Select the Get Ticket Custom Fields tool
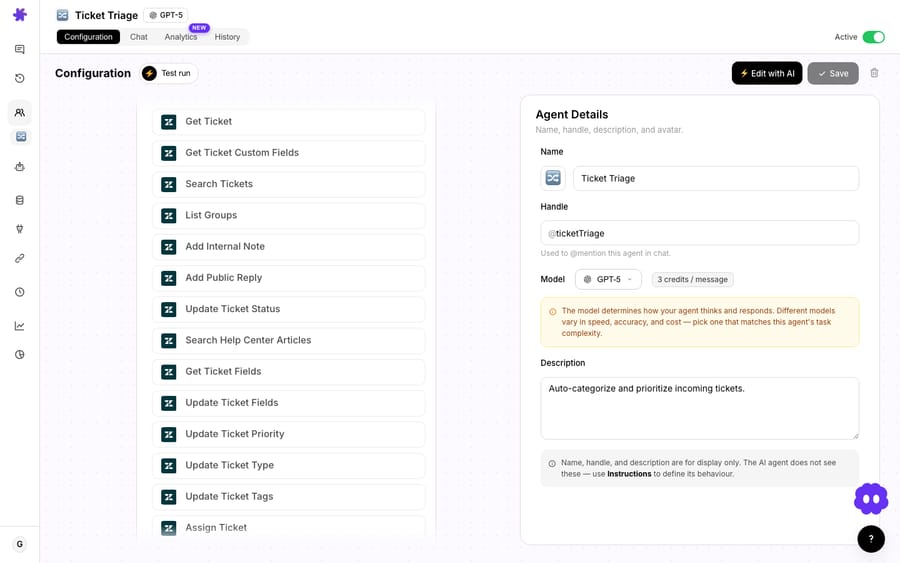 (x=289, y=153)
